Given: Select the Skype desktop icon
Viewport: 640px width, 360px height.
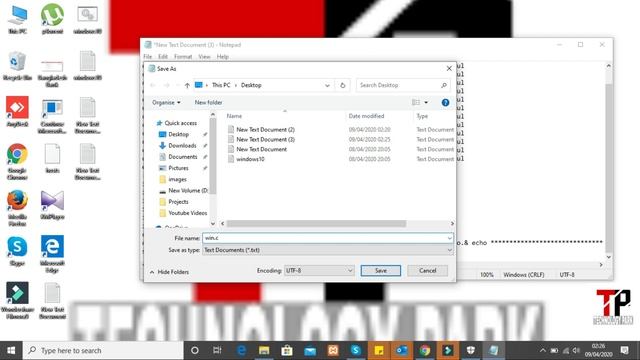Looking at the screenshot, I should [17, 251].
